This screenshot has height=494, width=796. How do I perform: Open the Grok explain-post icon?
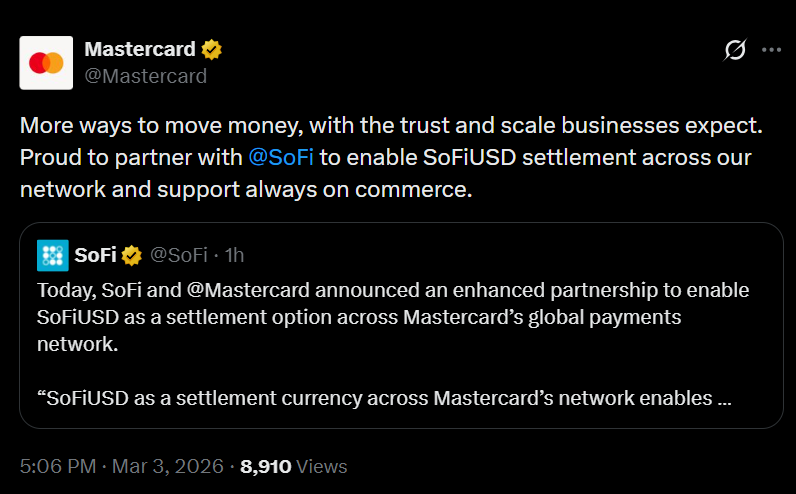pos(735,50)
